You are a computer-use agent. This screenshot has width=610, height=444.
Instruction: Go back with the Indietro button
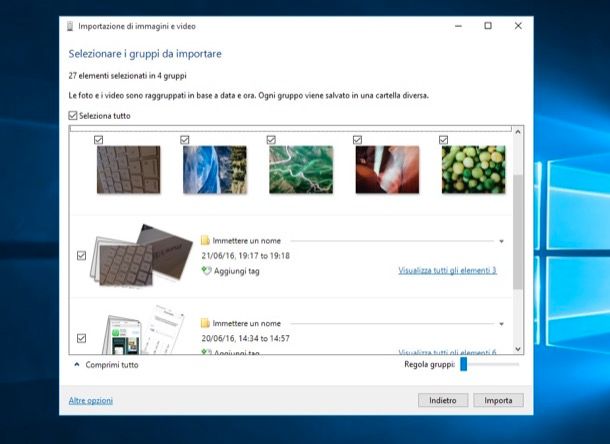[442, 400]
